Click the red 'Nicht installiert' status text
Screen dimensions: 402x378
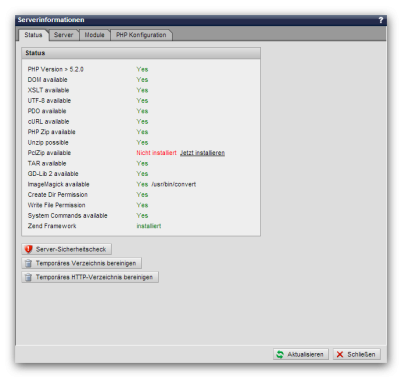coord(156,153)
